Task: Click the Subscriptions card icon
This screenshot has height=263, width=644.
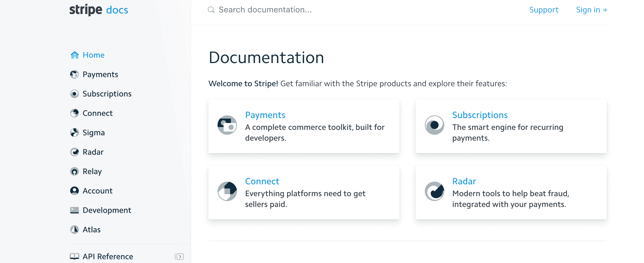Action: (x=435, y=125)
